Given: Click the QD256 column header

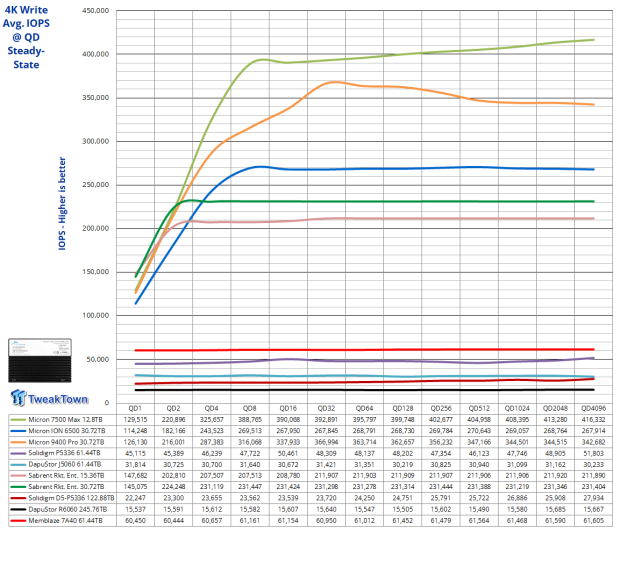Looking at the screenshot, I should coord(440,408).
